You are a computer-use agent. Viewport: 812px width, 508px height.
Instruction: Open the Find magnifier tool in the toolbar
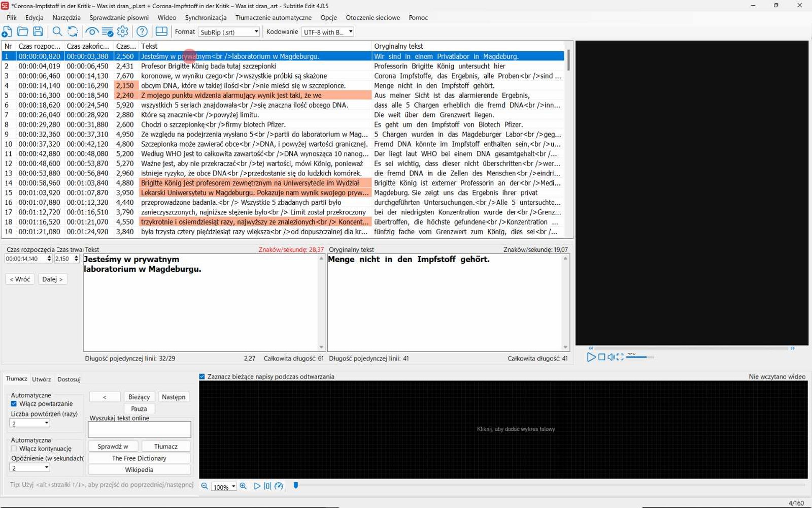click(57, 31)
